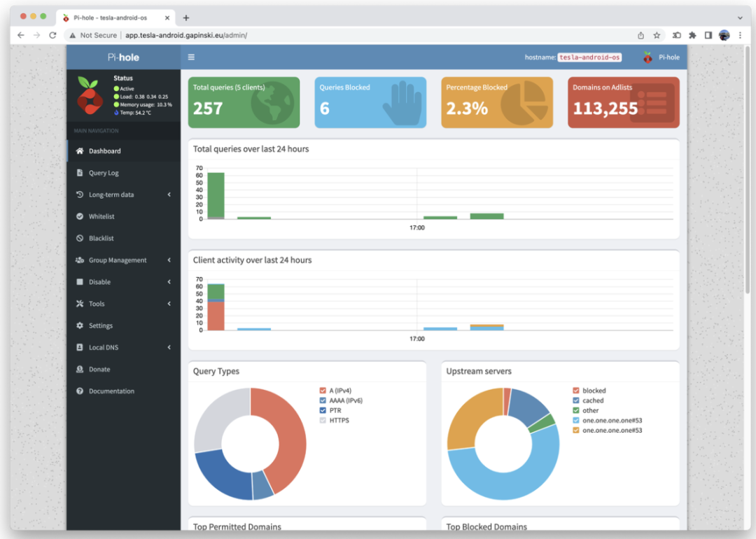756x539 pixels.
Task: Toggle the PTR query type checkbox
Action: pos(323,410)
